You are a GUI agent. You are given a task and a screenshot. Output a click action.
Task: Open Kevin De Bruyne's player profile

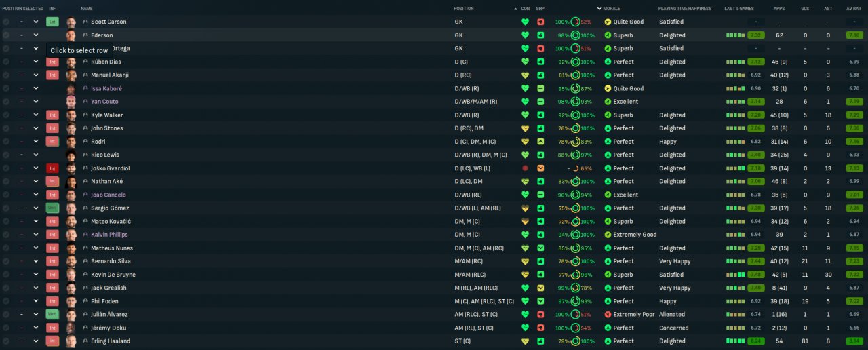tap(113, 275)
